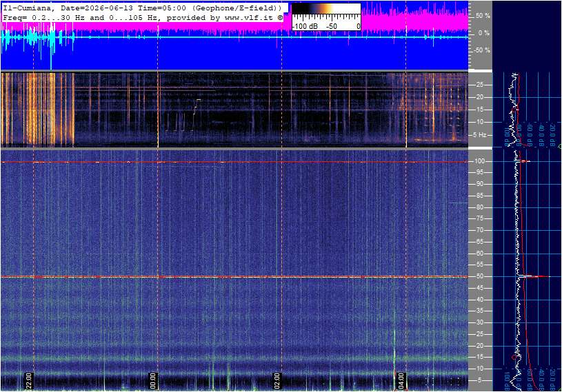Click the 50 Hz spectrum peak in side graph
The height and width of the screenshot is (392, 562).
tap(534, 276)
